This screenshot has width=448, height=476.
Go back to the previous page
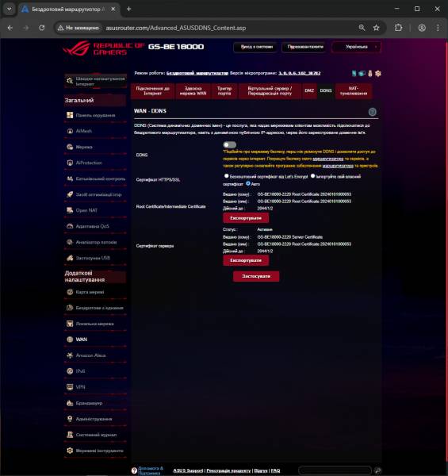coord(10,28)
